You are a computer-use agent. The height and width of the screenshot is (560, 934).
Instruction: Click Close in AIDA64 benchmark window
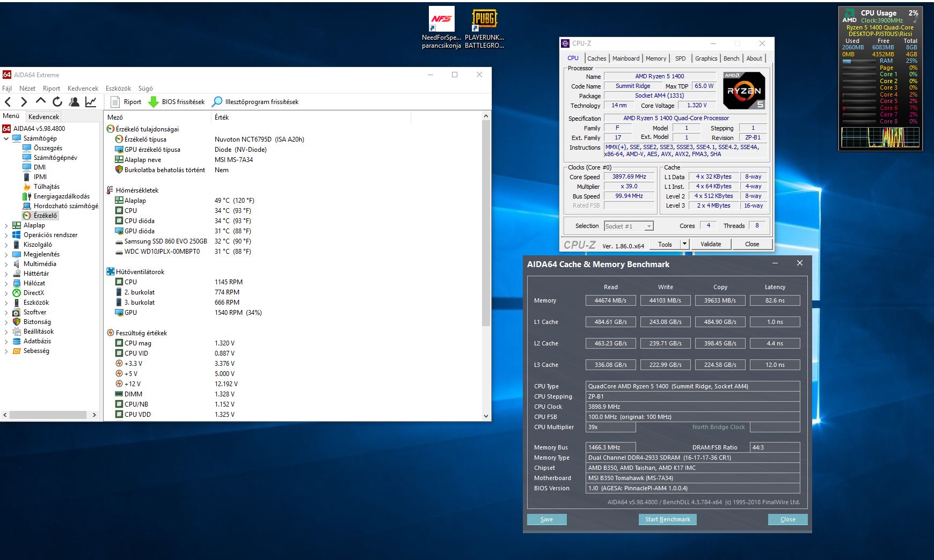point(788,519)
